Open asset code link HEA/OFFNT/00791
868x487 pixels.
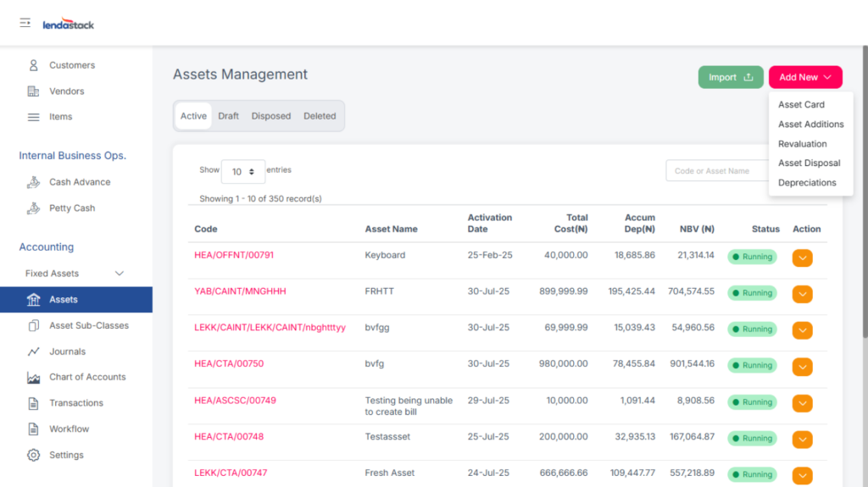click(234, 255)
